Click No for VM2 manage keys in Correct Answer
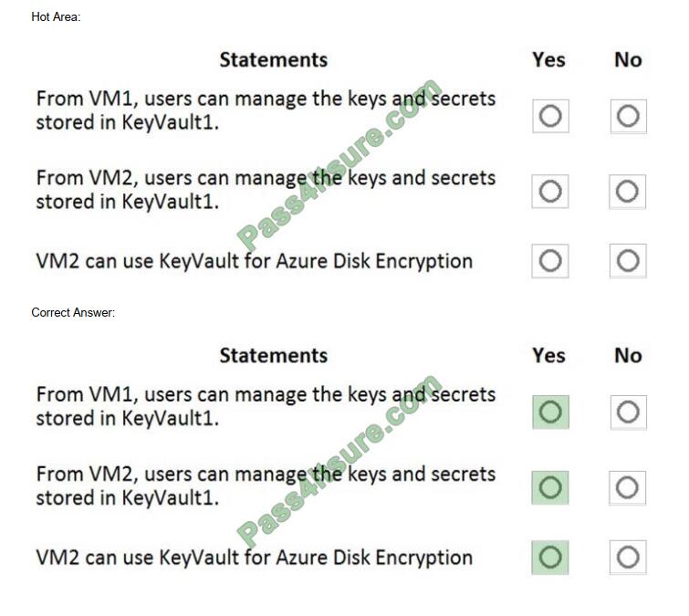Viewport: 689px width, 616px height. 627,487
